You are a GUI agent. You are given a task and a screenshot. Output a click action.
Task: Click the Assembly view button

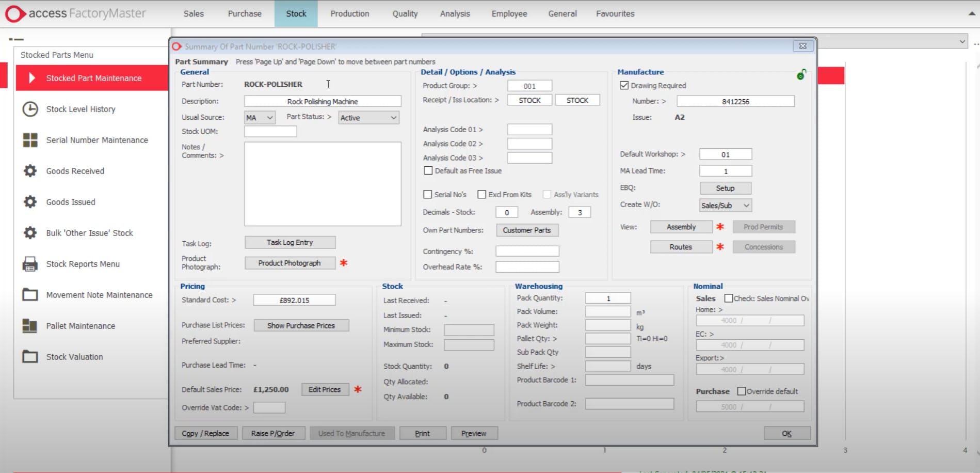[681, 227]
